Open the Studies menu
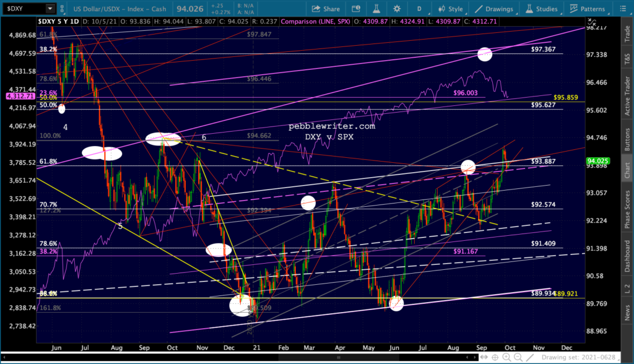The image size is (634, 364). pyautogui.click(x=542, y=9)
